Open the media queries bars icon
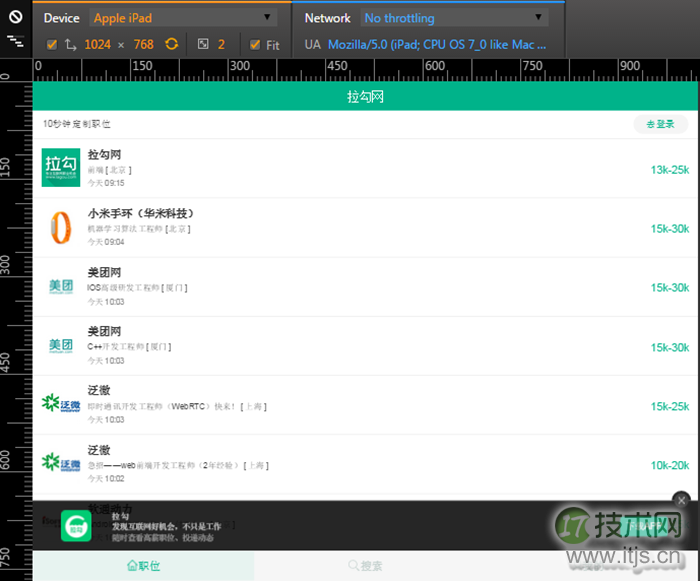Viewport: 700px width, 581px height. pyautogui.click(x=16, y=41)
